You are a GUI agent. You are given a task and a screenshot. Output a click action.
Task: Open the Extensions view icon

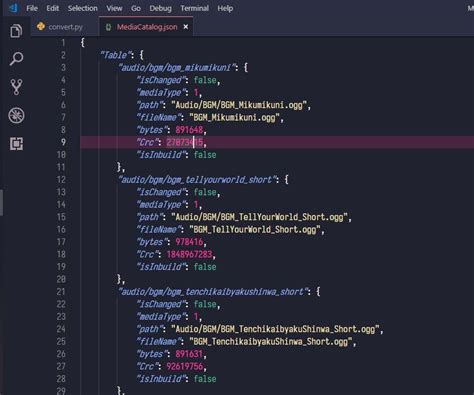[x=16, y=144]
